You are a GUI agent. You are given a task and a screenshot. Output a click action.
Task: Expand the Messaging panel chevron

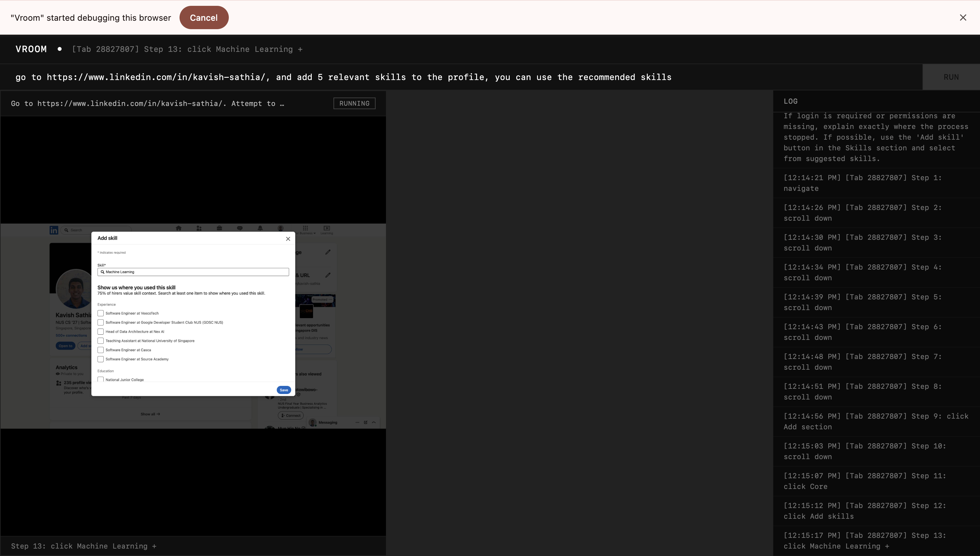click(x=374, y=423)
